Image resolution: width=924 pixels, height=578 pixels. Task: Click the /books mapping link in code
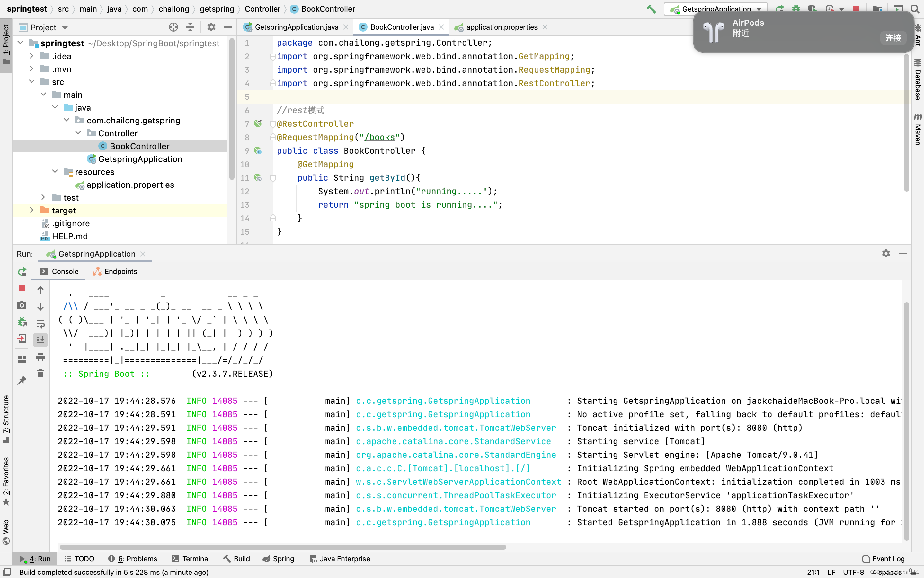[380, 137]
